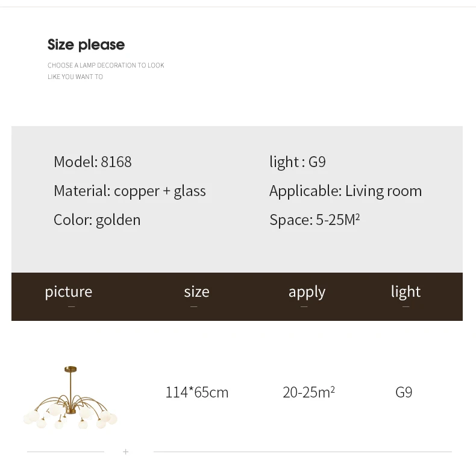The image size is (476, 459).
Task: Click the plus icon below the chandelier
Action: pyautogui.click(x=125, y=451)
